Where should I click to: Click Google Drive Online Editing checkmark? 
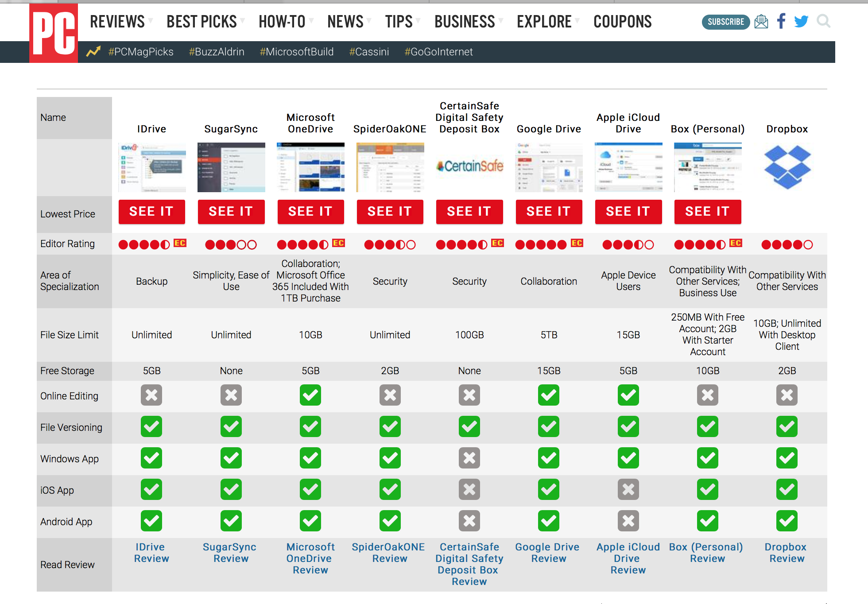(549, 395)
